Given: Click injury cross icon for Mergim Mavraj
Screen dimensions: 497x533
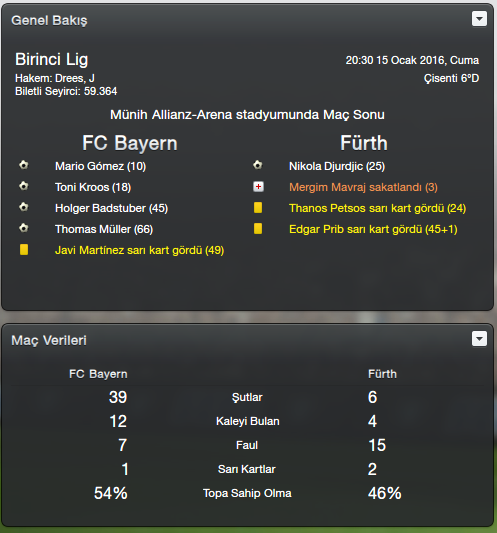Looking at the screenshot, I should [x=258, y=187].
